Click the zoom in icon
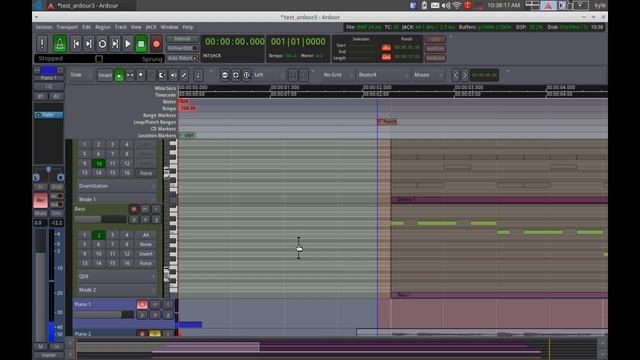The height and width of the screenshot is (360, 640). click(236, 75)
